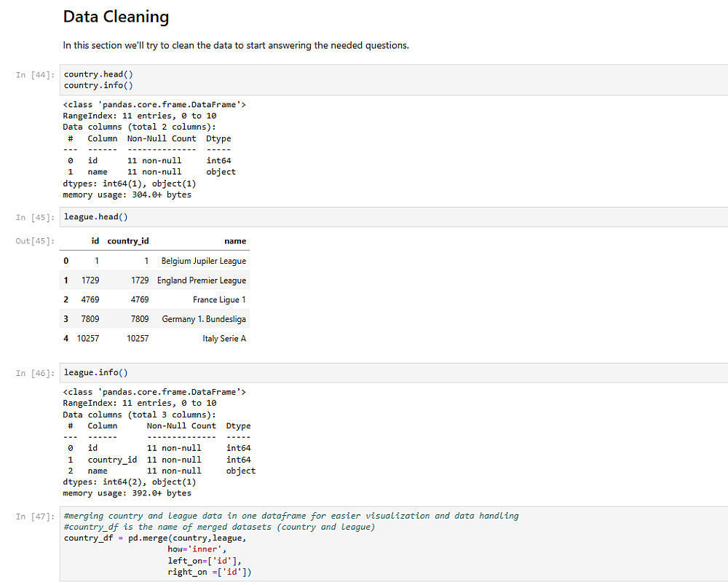Click the name column header in table

tap(235, 241)
